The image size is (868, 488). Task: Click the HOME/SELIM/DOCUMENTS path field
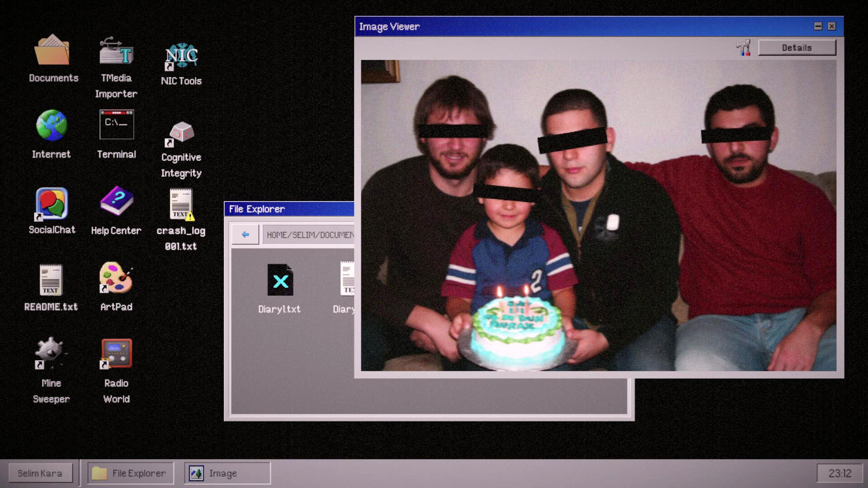point(312,234)
